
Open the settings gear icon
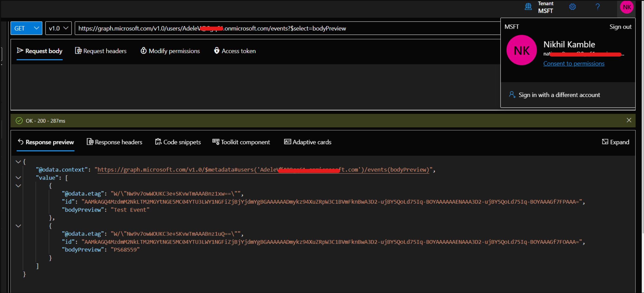pos(572,7)
